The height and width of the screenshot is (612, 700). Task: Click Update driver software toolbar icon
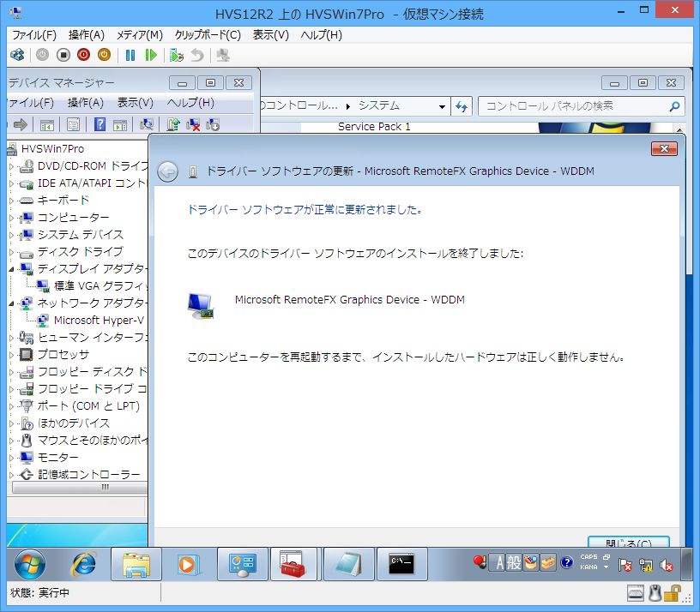coord(173,124)
